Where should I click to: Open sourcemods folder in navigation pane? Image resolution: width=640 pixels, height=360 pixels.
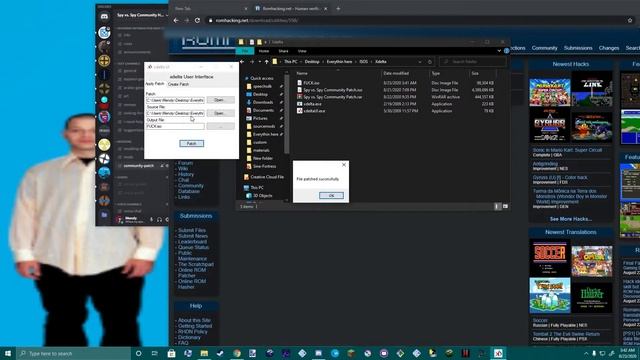coord(264,126)
